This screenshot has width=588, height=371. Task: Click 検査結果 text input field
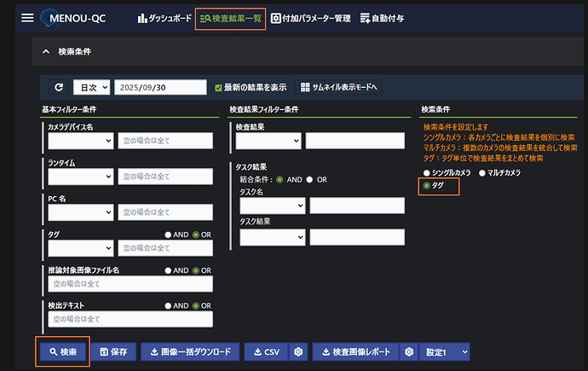(x=355, y=141)
